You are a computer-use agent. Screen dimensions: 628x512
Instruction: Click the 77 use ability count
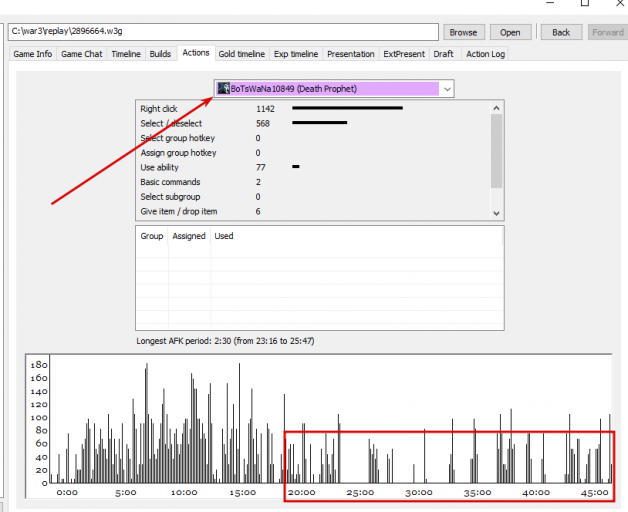click(261, 167)
